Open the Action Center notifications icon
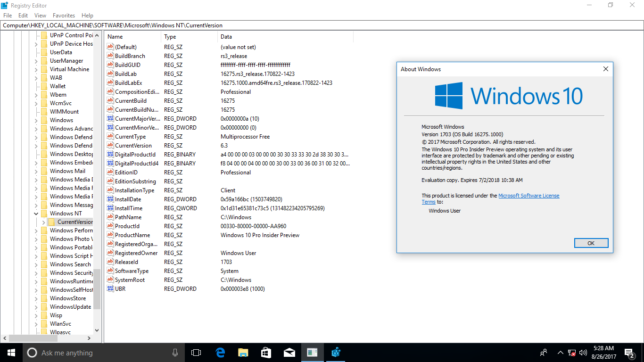 click(x=629, y=353)
